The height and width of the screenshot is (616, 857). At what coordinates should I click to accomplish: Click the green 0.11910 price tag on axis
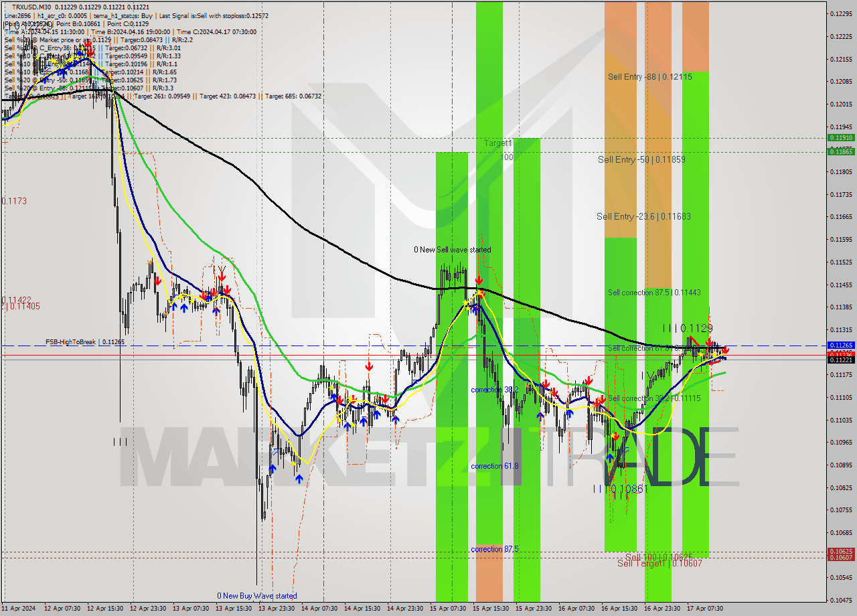click(x=841, y=137)
